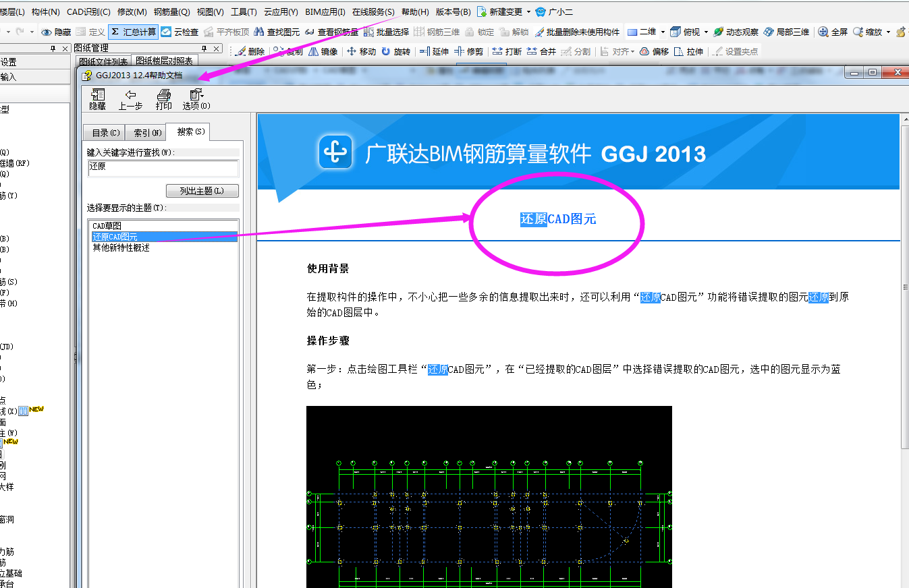The width and height of the screenshot is (909, 588).
Task: Click 批量删除未使用构件 toolbar button
Action: [x=577, y=32]
